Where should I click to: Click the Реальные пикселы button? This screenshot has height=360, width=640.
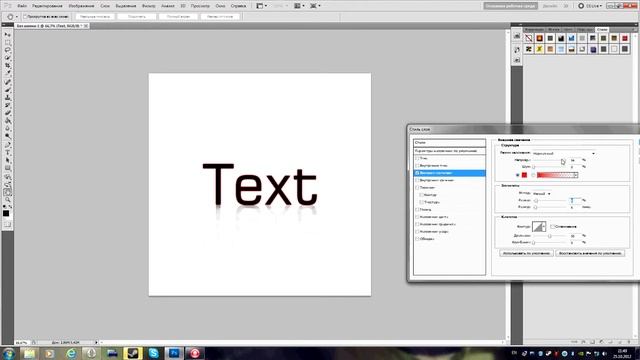pos(95,17)
